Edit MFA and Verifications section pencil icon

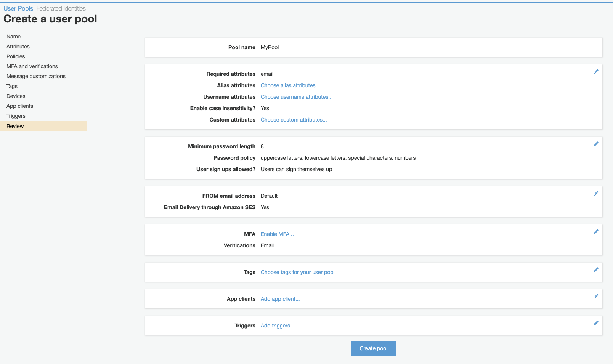pyautogui.click(x=596, y=231)
